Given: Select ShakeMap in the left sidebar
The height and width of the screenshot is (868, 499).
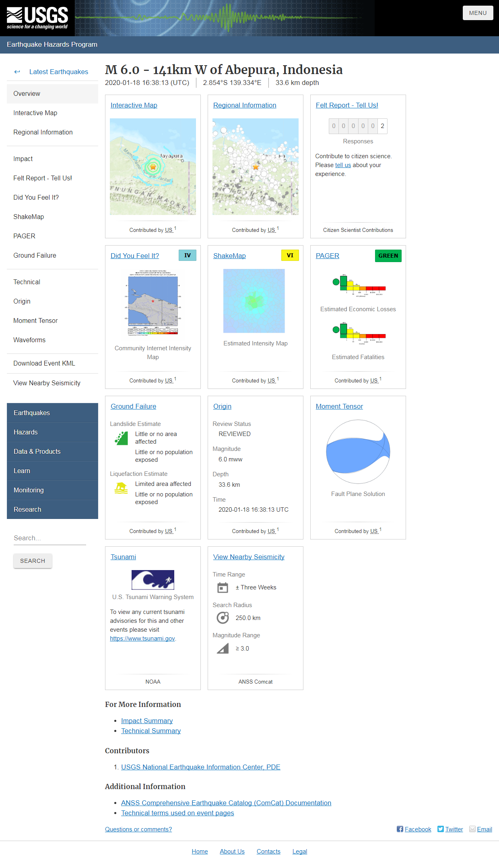Looking at the screenshot, I should (x=29, y=217).
